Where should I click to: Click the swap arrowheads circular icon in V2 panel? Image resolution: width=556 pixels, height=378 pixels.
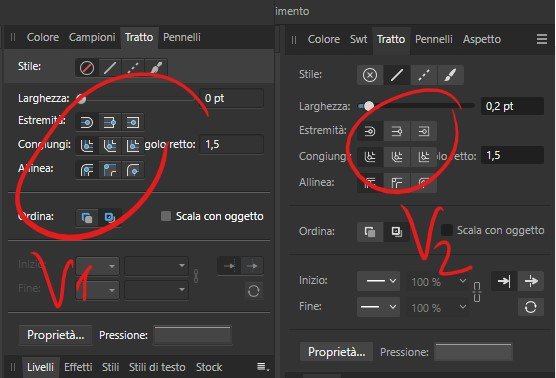coord(531,307)
